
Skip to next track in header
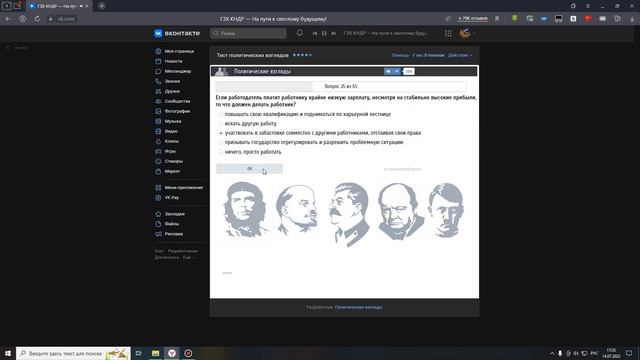pyautogui.click(x=333, y=33)
